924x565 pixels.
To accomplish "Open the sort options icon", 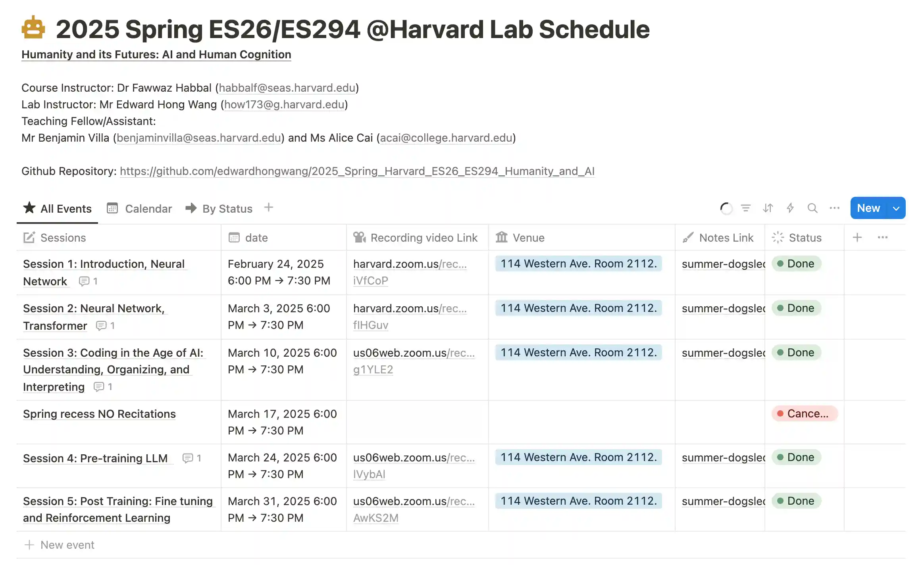I will tap(768, 208).
